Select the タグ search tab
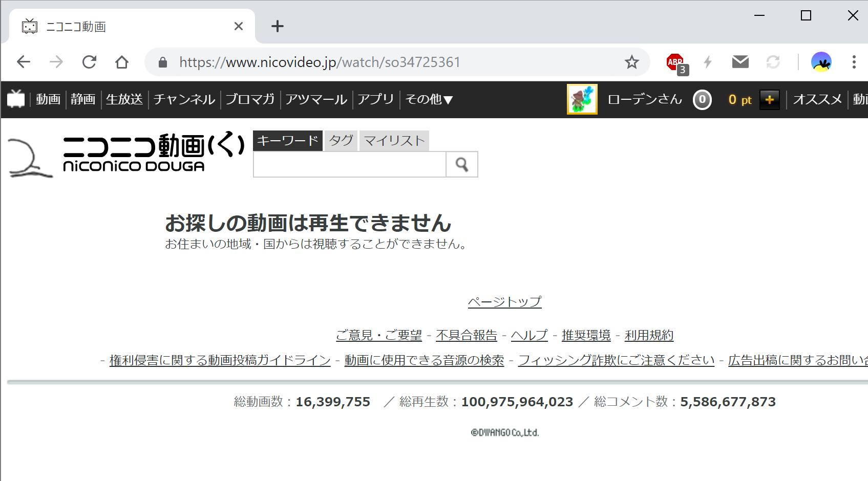 (x=341, y=141)
